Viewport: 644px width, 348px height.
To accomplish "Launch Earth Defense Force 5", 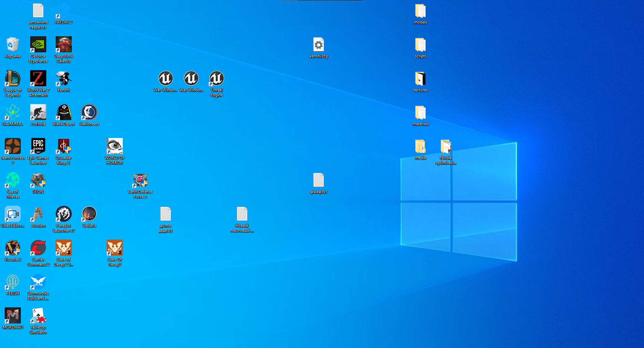I will click(140, 185).
